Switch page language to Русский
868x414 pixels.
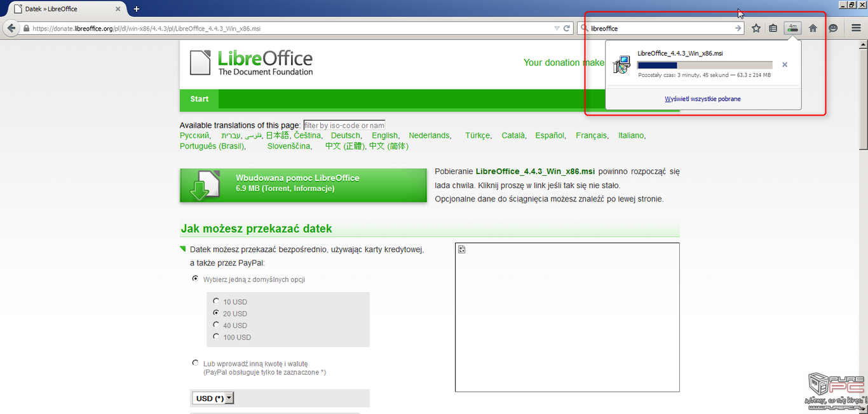coord(194,136)
